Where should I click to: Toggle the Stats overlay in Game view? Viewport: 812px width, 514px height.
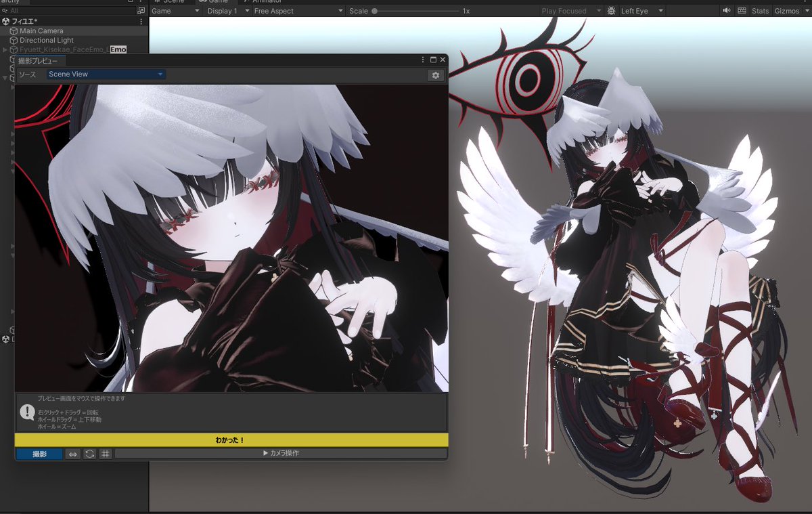[x=761, y=11]
